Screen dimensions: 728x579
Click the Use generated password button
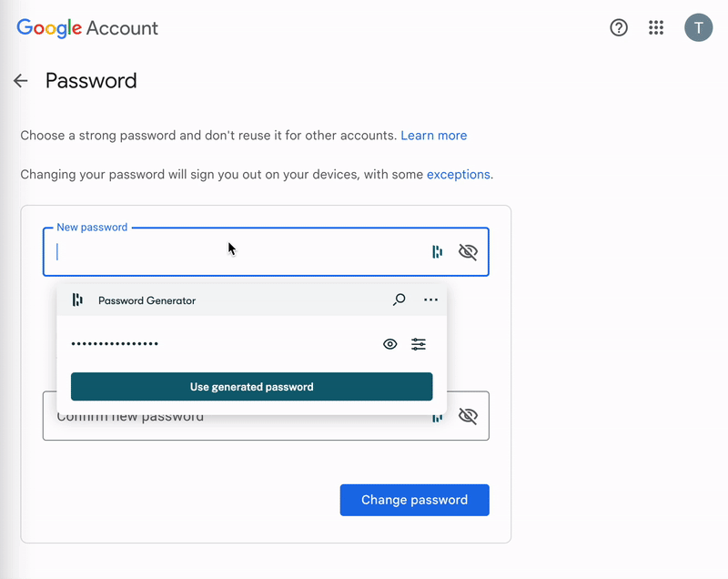point(251,386)
